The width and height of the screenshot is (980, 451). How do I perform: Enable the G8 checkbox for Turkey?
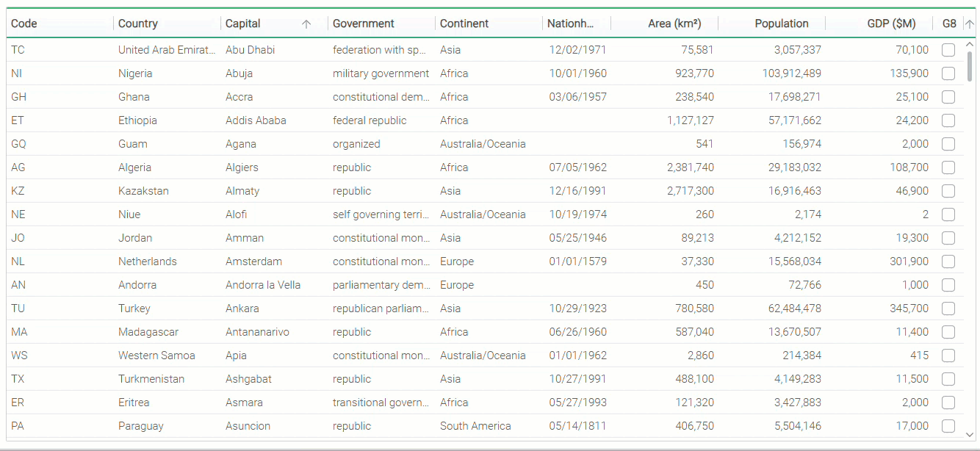pyautogui.click(x=948, y=309)
